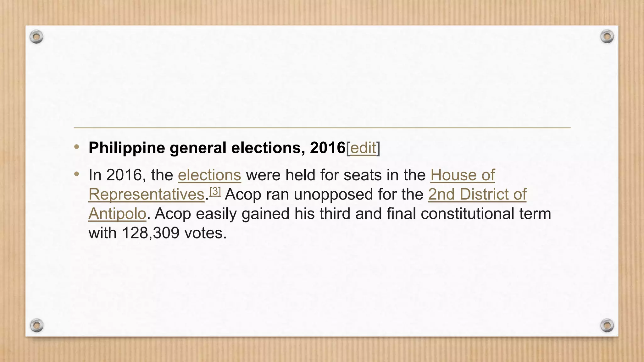
Task: Click the underlined word 'Representatives'
Action: pos(147,195)
